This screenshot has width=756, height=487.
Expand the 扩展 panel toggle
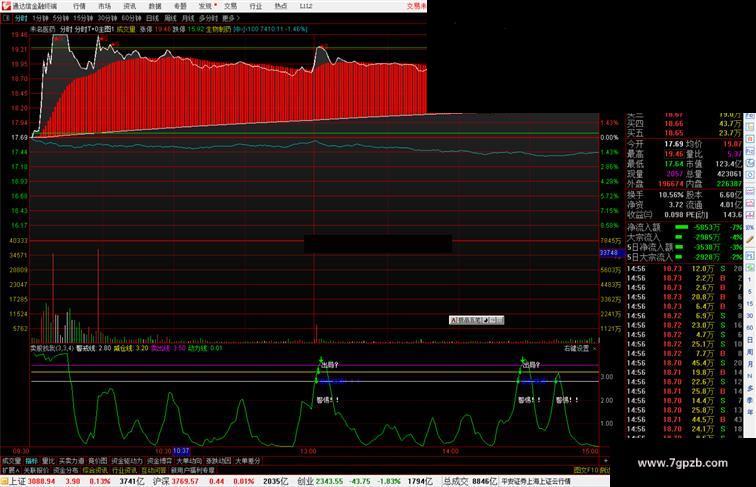click(x=10, y=470)
